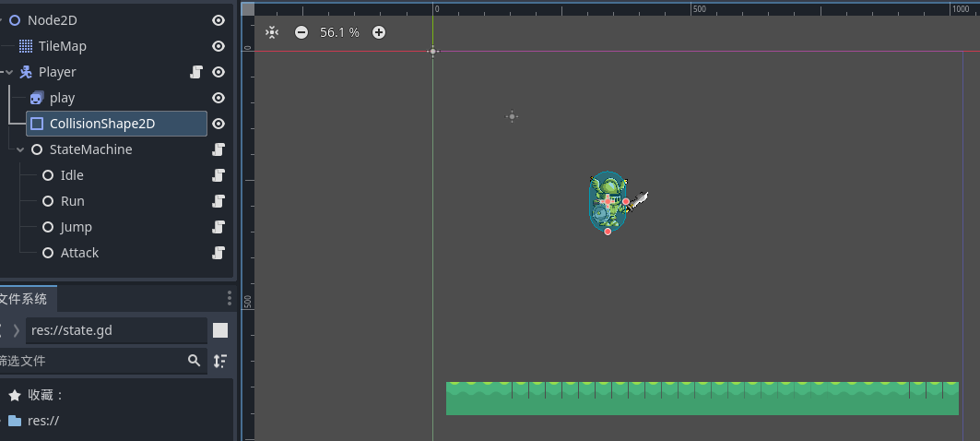Switch to the 文件系统 dock tab
The image size is (980, 441).
(x=26, y=299)
